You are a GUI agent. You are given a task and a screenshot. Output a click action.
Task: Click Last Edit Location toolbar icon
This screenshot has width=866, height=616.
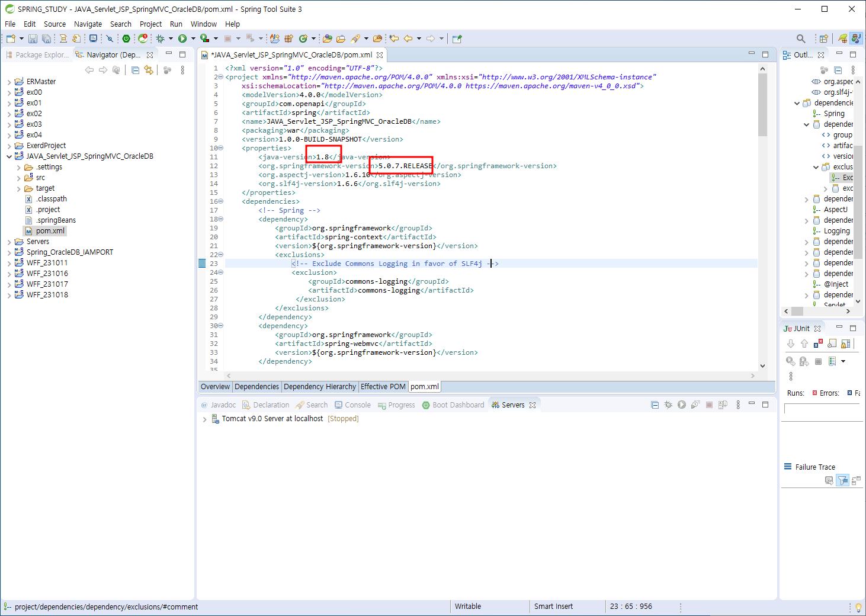[394, 38]
